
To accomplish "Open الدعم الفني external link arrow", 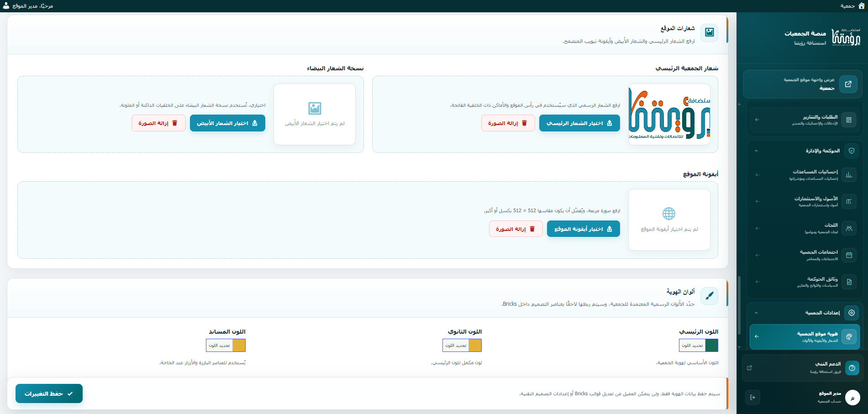I will (x=749, y=368).
